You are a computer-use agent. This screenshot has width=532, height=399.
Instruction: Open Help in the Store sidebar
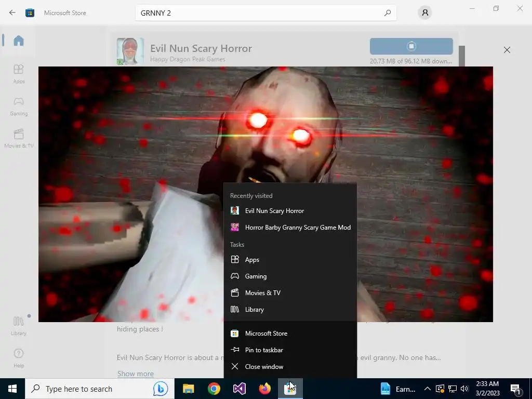(19, 358)
